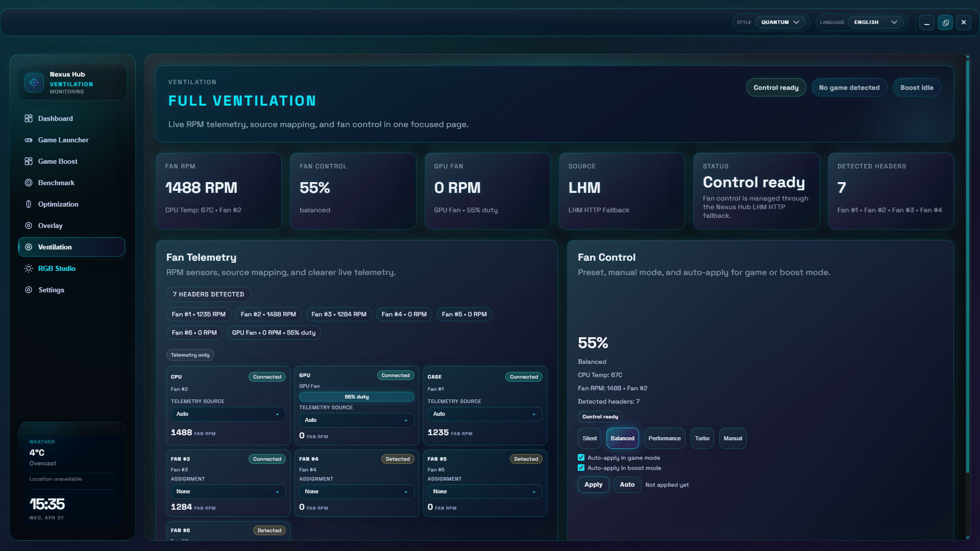
Task: Click the Benchmark target icon
Action: [29, 183]
